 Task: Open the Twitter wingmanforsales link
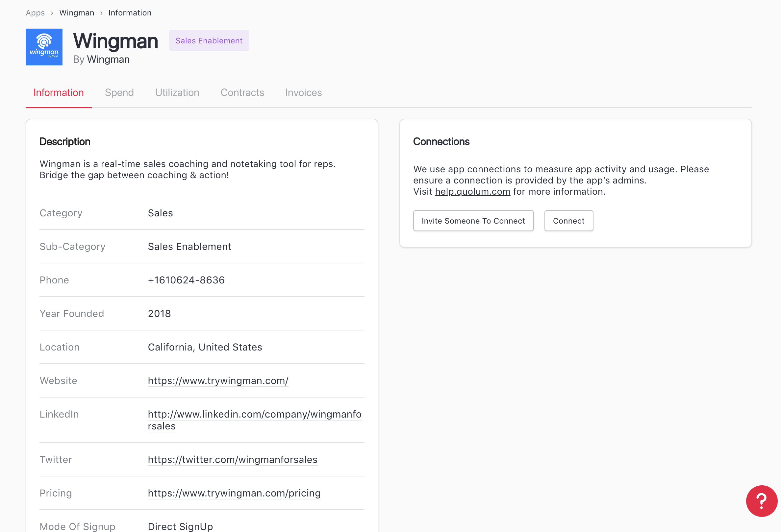point(233,459)
